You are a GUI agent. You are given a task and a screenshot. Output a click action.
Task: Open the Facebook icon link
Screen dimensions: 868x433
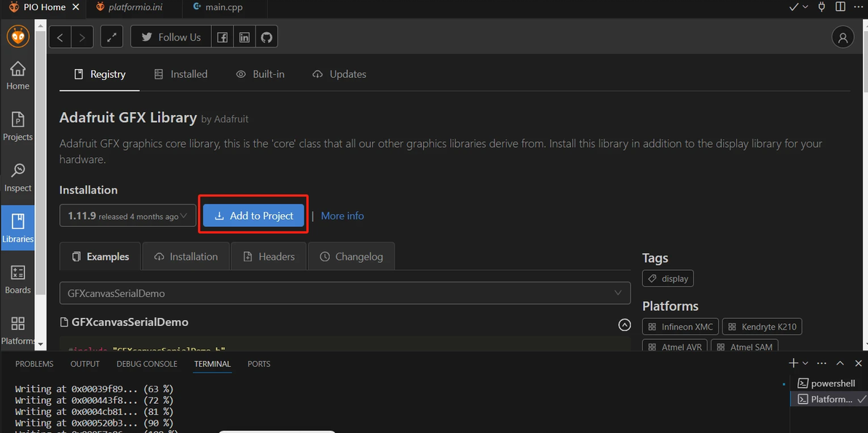click(x=222, y=37)
